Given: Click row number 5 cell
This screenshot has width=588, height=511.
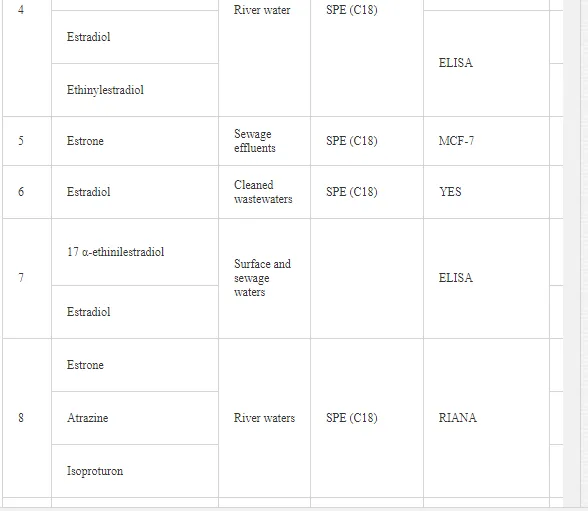Looking at the screenshot, I should pyautogui.click(x=27, y=141).
